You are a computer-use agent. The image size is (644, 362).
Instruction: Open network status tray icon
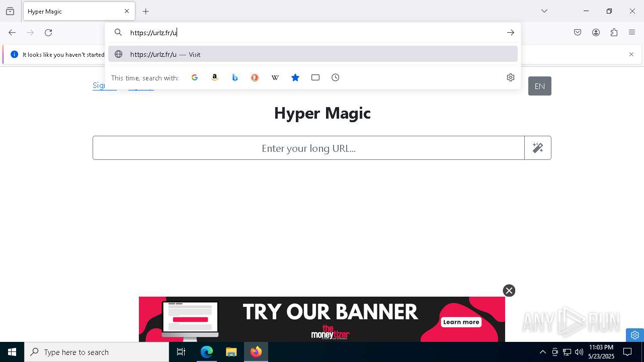(567, 352)
